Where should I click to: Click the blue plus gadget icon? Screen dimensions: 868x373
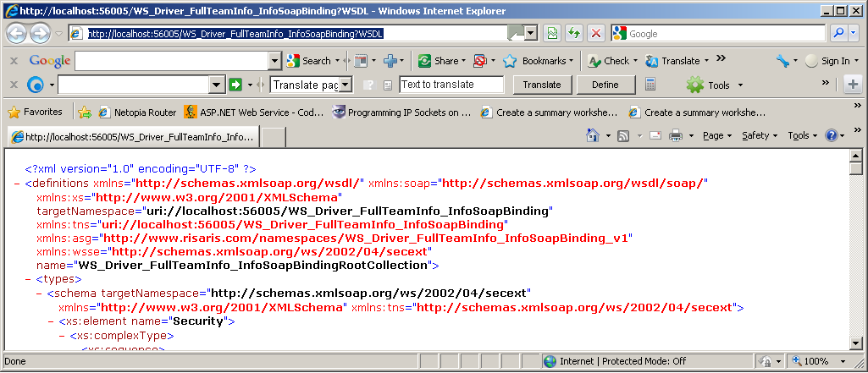tap(391, 61)
